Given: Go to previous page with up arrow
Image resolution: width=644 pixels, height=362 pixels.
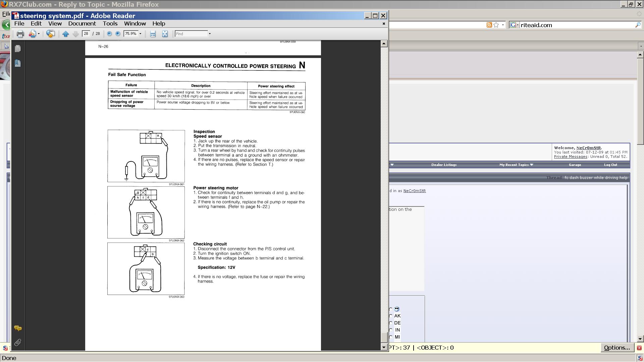Looking at the screenshot, I should click(x=66, y=34).
